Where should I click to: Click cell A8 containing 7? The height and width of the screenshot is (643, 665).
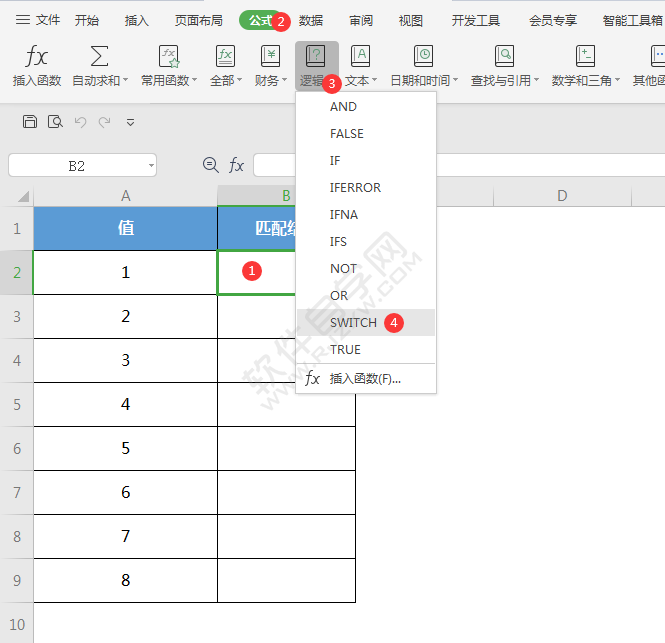pyautogui.click(x=126, y=536)
